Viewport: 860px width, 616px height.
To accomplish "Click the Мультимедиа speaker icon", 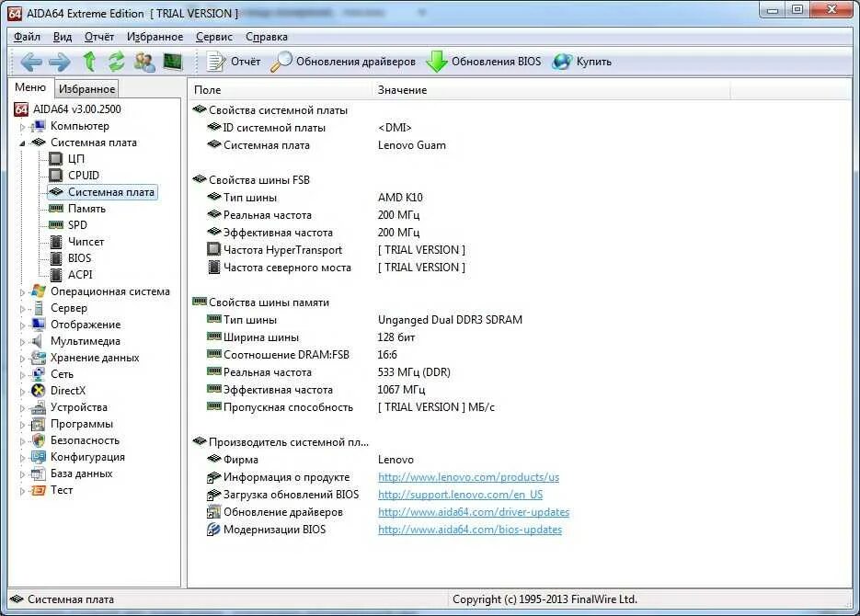I will 38,341.
